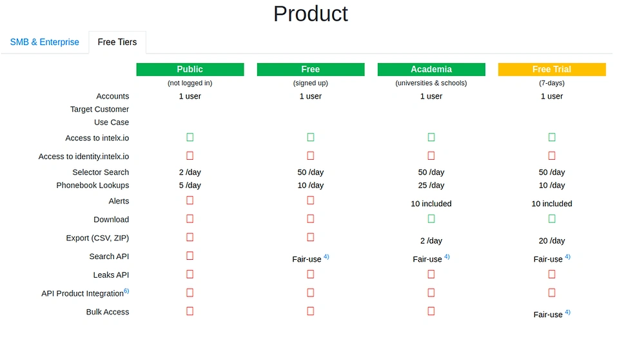Image resolution: width=644 pixels, height=339 pixels.
Task: Click Free's red Export (CSV, ZIP) icon
Action: point(311,237)
